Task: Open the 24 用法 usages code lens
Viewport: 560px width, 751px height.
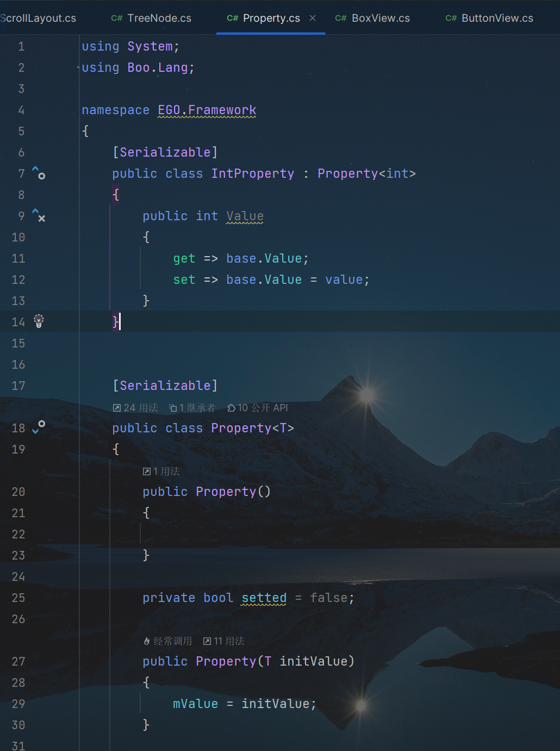Action: 135,408
